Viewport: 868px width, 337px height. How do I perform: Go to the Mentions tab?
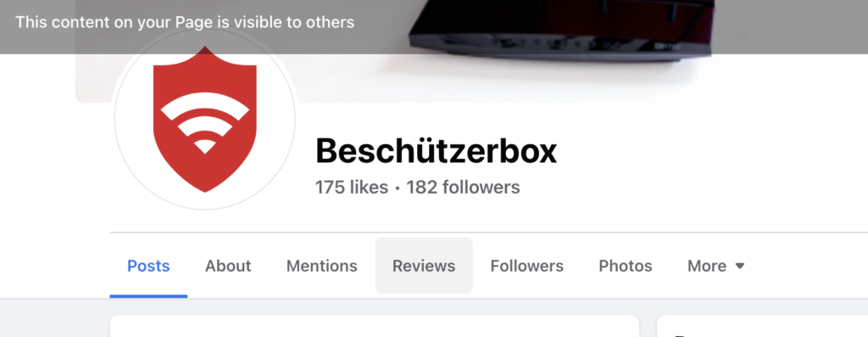coord(321,266)
